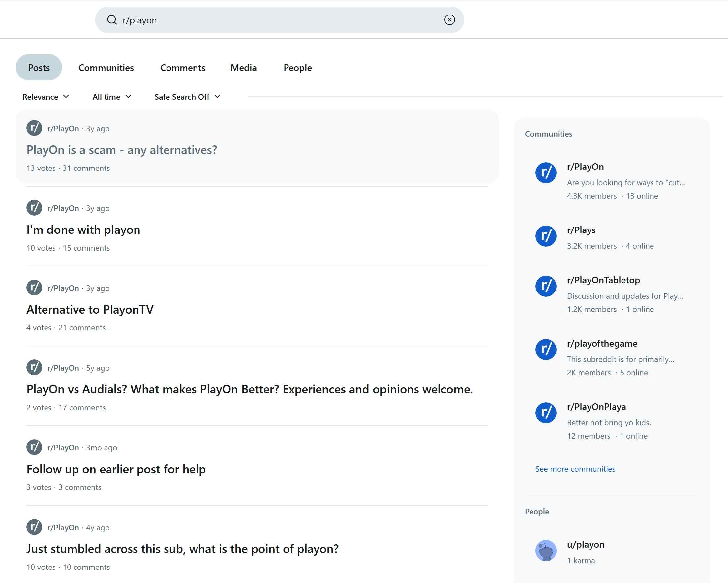
Task: Click '1 karma' text under u/playon
Action: coord(581,561)
